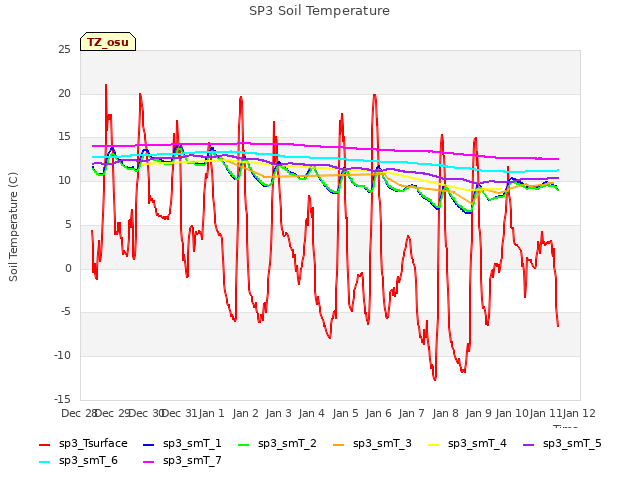
Task: Click the -10 y-axis tick label
Action: point(62,356)
